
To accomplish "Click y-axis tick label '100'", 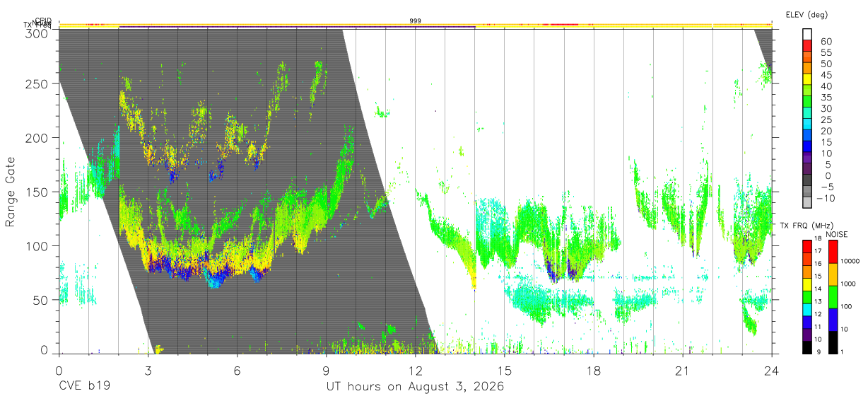I will click(37, 245).
